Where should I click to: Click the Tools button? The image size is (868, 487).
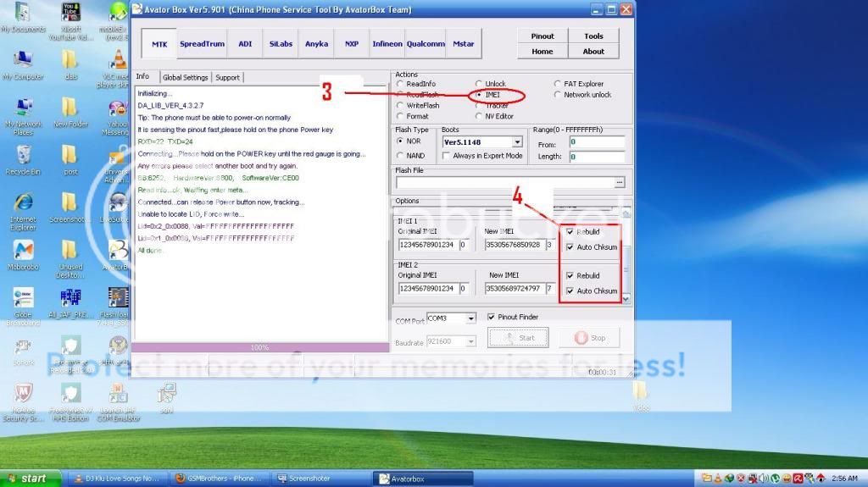(593, 36)
